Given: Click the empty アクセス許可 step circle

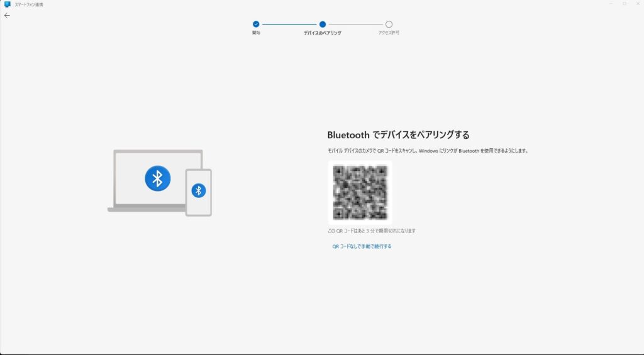Looking at the screenshot, I should pos(389,25).
